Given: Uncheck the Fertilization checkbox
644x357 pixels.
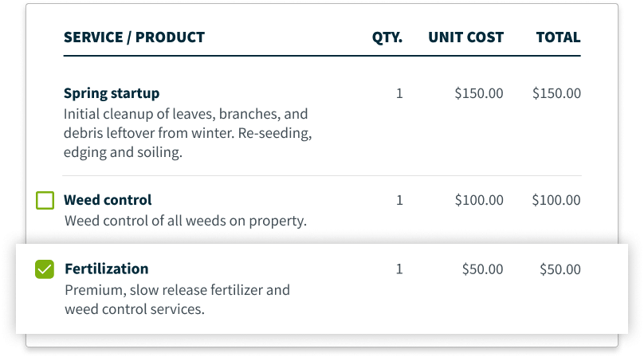Looking at the screenshot, I should (x=45, y=269).
